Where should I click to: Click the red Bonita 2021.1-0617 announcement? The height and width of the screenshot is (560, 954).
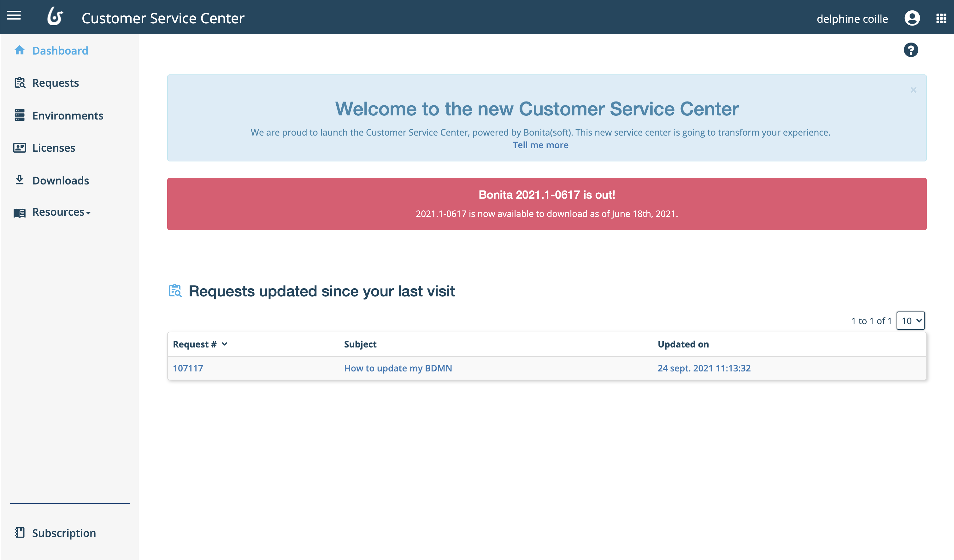pos(547,204)
